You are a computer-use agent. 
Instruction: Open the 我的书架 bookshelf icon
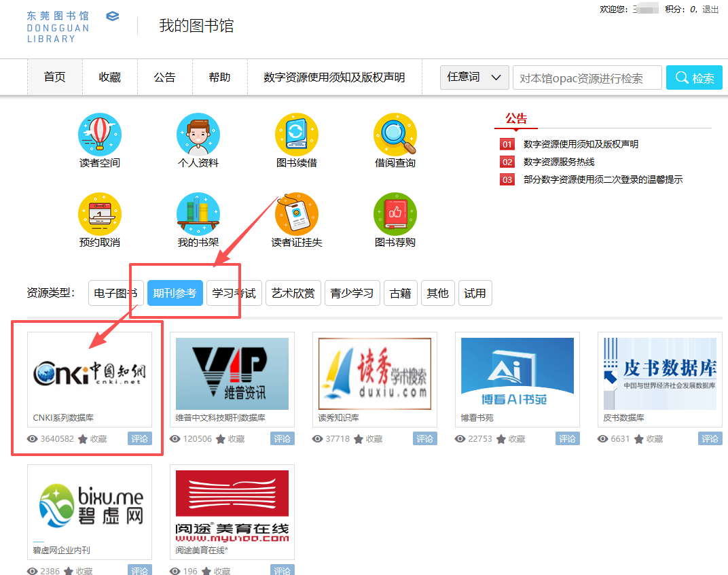pos(198,214)
